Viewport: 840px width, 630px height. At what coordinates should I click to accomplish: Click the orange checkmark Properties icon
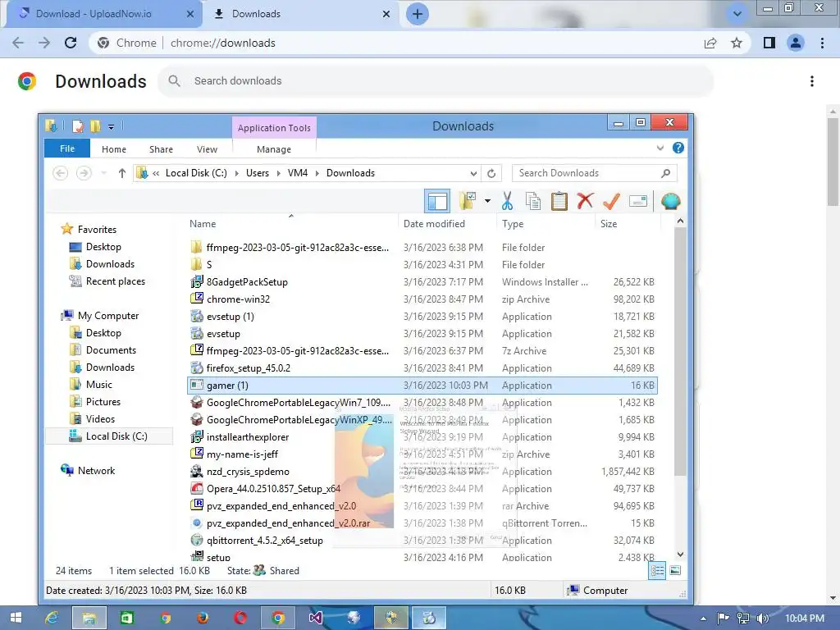[x=611, y=201]
